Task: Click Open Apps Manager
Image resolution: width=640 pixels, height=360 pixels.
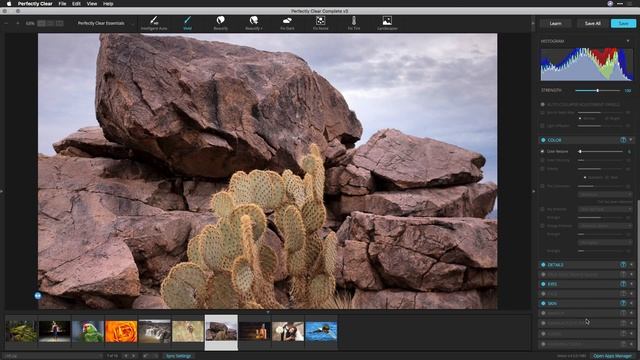Action: coord(612,356)
